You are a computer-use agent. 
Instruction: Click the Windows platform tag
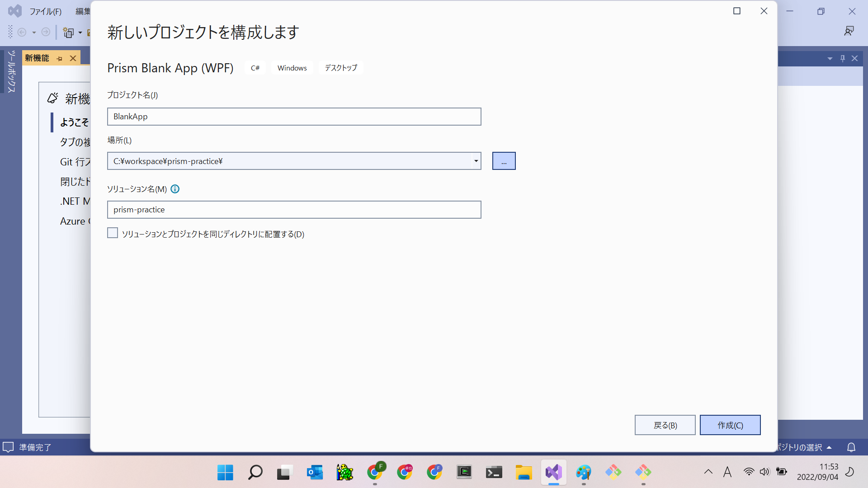[292, 68]
